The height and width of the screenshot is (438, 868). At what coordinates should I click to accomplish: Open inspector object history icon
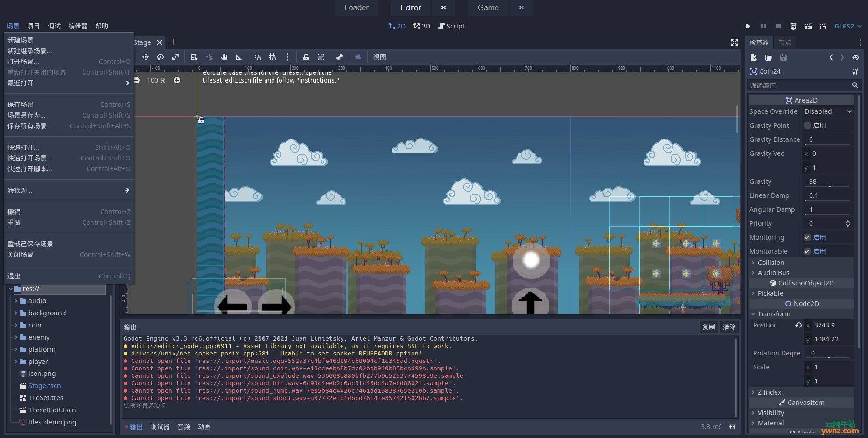tap(855, 57)
